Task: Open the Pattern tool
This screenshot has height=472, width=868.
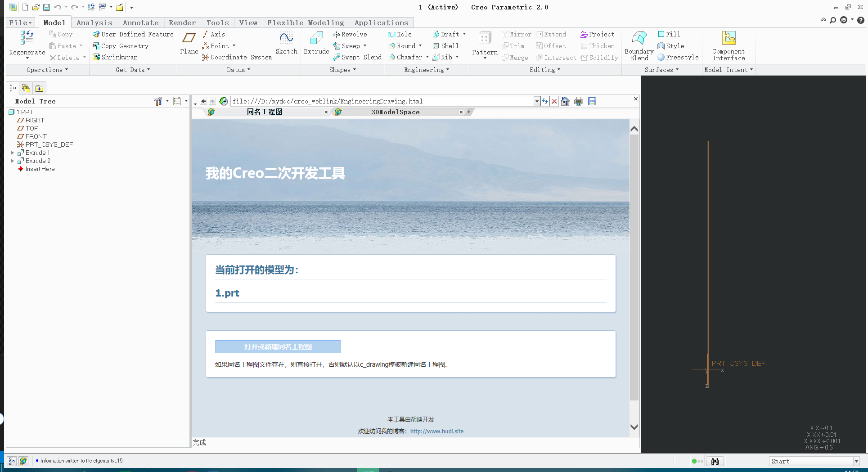Action: pos(485,44)
